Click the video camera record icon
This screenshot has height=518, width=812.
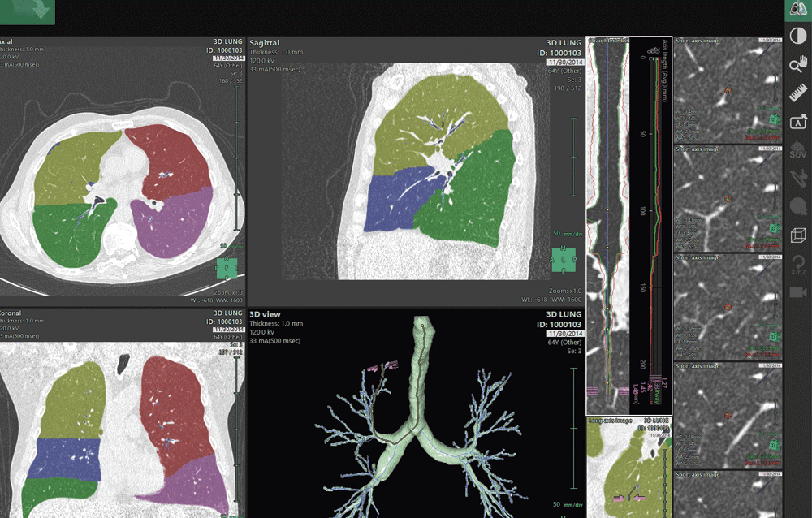coord(798,292)
